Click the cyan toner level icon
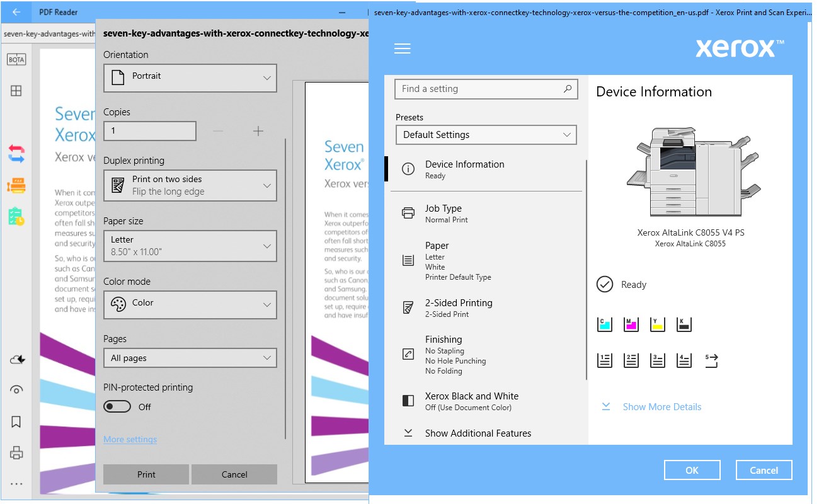 (604, 324)
